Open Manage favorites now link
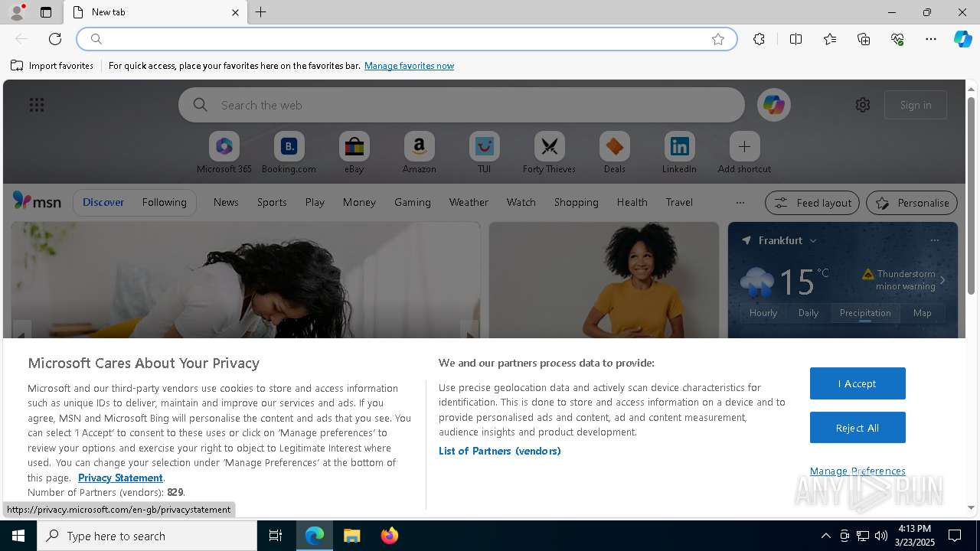Image resolution: width=980 pixels, height=551 pixels. (x=409, y=66)
